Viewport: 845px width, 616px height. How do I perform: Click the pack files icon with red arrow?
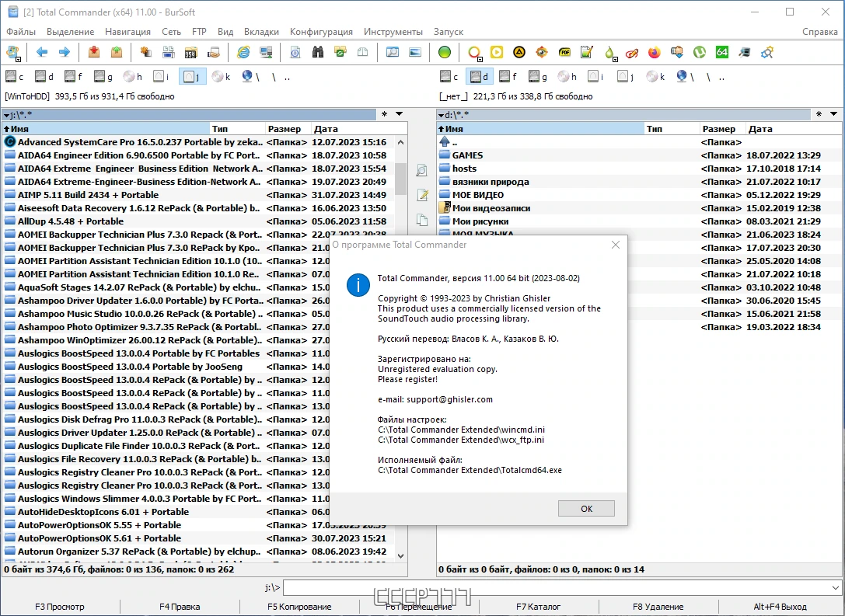click(94, 52)
